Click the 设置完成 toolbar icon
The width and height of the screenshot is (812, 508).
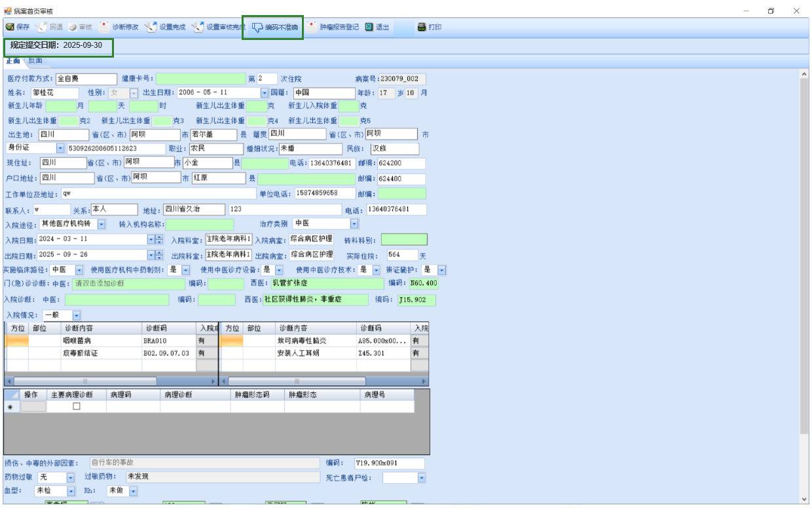click(151, 28)
